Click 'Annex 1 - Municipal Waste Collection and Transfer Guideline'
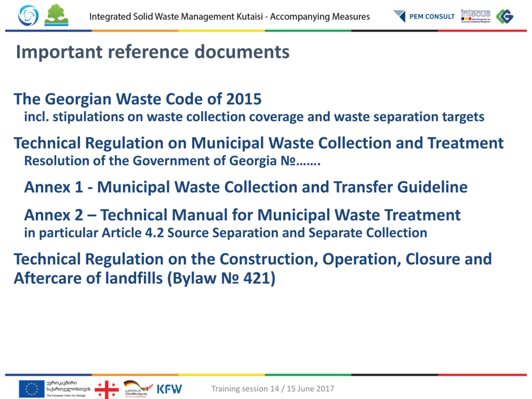532x399 pixels. tap(246, 187)
